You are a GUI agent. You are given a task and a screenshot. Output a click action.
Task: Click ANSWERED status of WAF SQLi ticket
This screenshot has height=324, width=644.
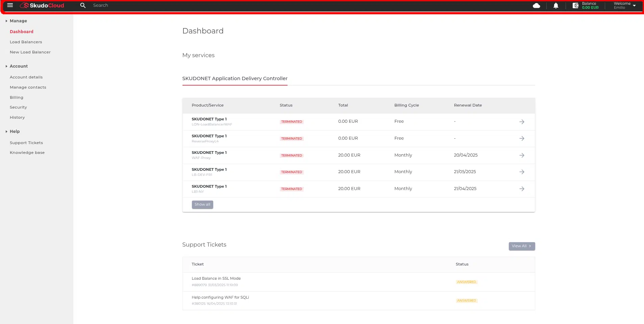466,301
